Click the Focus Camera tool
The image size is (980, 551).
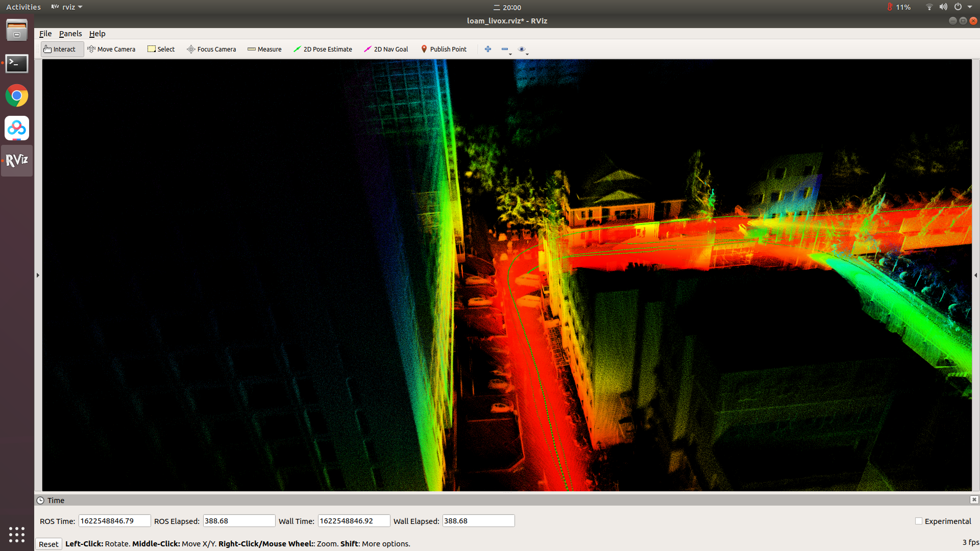tap(211, 49)
